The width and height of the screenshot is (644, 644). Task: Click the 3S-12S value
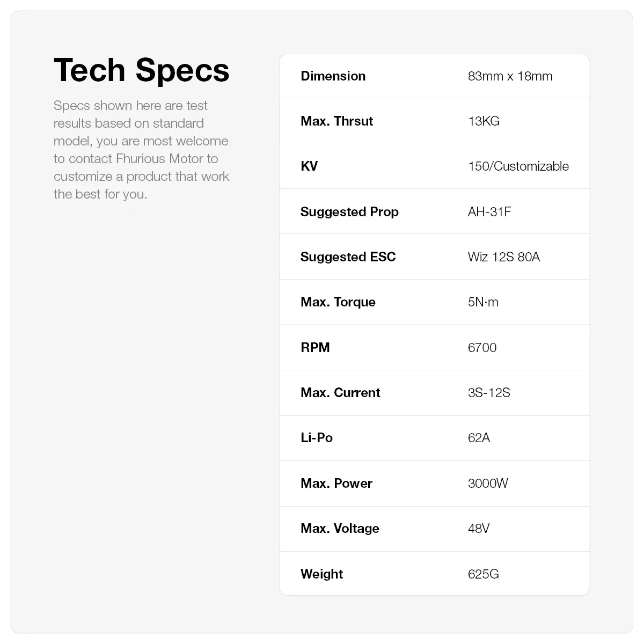pyautogui.click(x=488, y=393)
